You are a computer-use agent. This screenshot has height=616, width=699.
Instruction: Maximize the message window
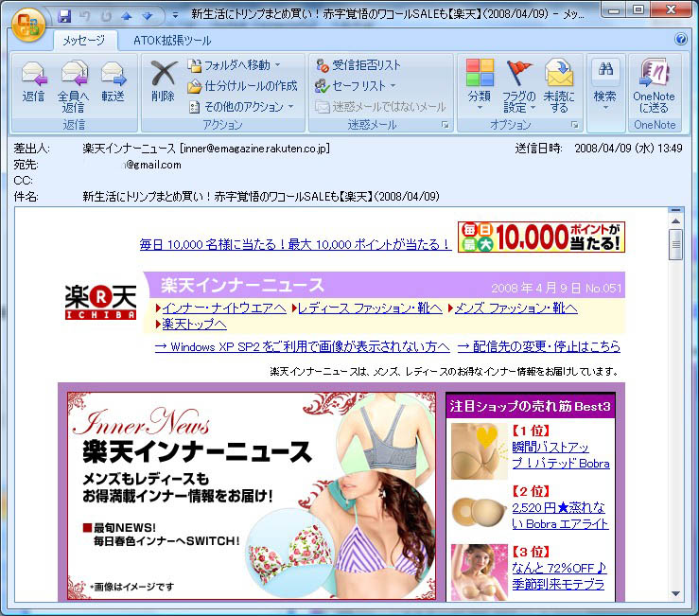coord(638,9)
